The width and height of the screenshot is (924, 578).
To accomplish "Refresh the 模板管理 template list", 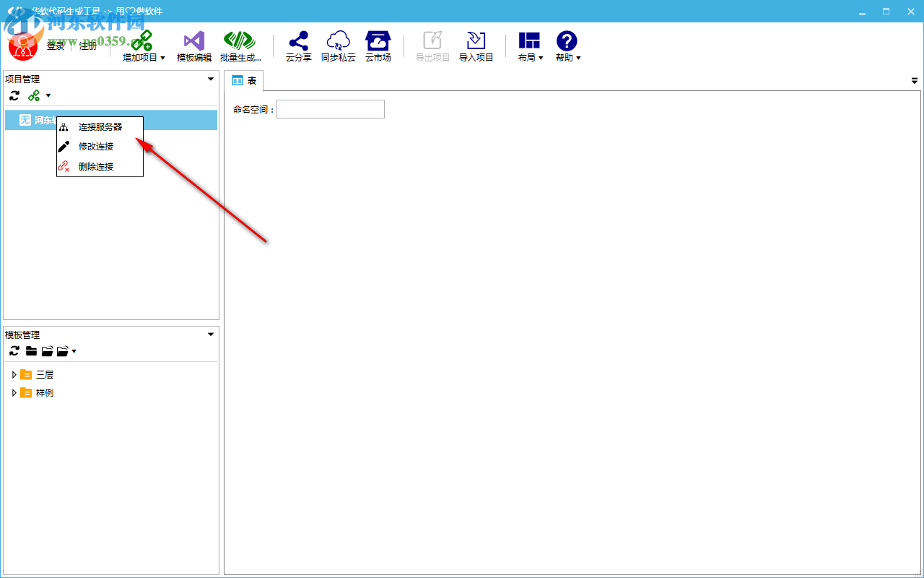I will point(14,351).
